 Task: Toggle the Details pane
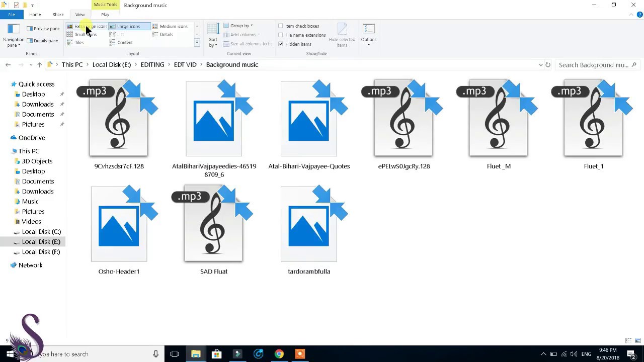point(44,40)
